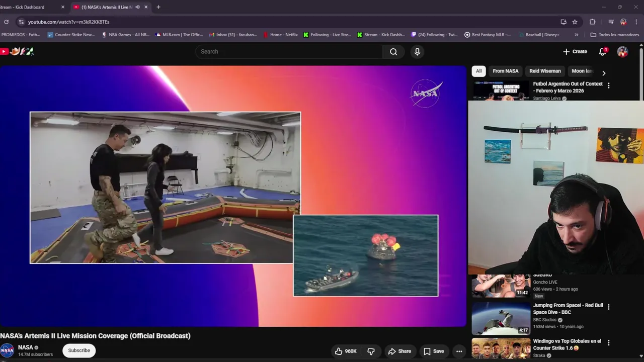Click the install app icon in address bar

(563, 22)
